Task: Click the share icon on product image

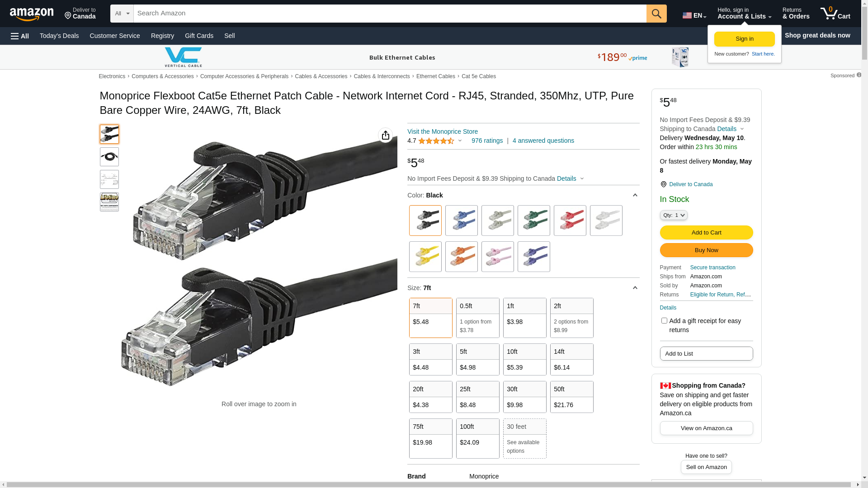Action: tap(385, 135)
